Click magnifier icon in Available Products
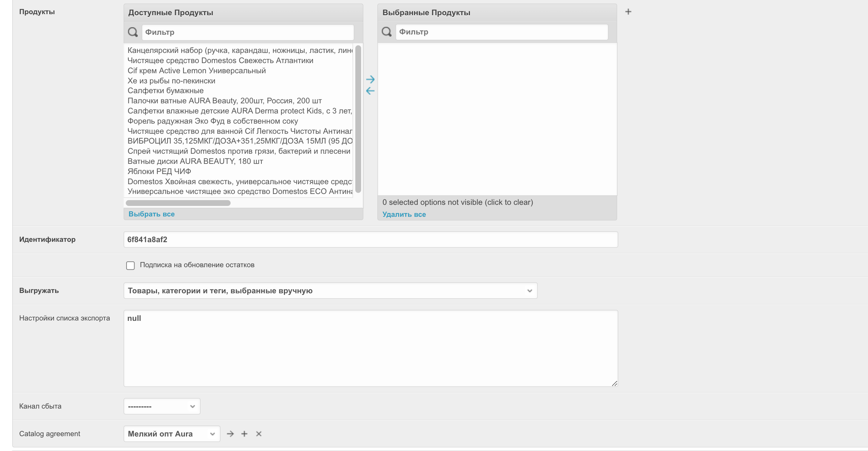868x451 pixels. click(x=133, y=32)
